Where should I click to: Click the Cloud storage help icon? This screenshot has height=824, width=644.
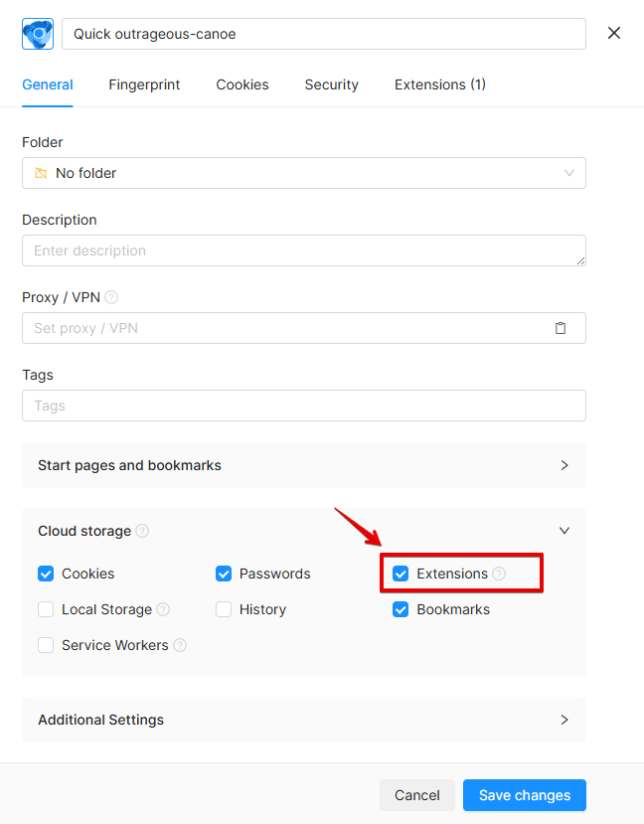tap(142, 531)
